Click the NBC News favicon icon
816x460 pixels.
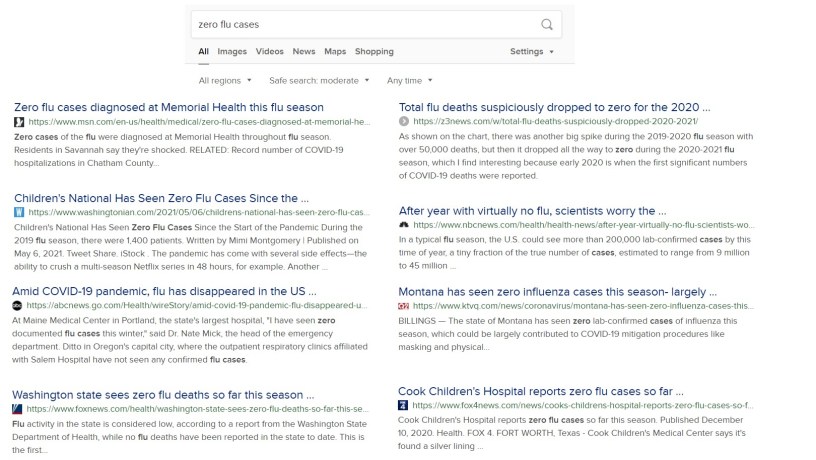click(x=403, y=226)
